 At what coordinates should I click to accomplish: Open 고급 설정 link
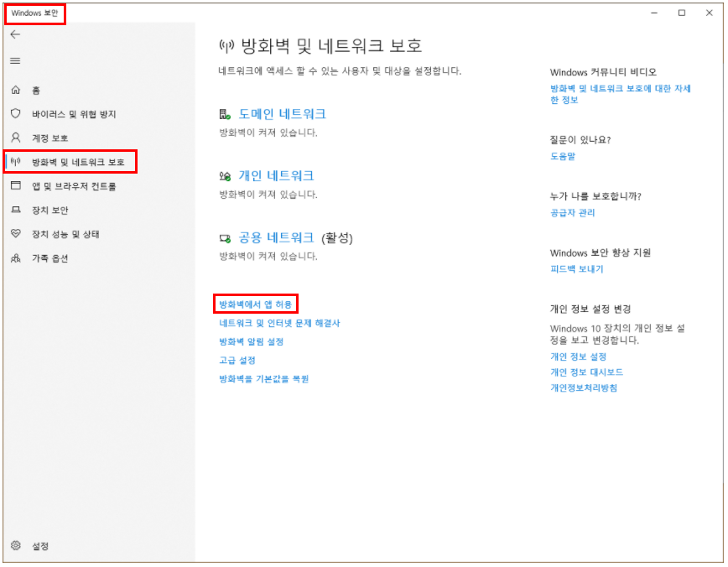coord(237,360)
